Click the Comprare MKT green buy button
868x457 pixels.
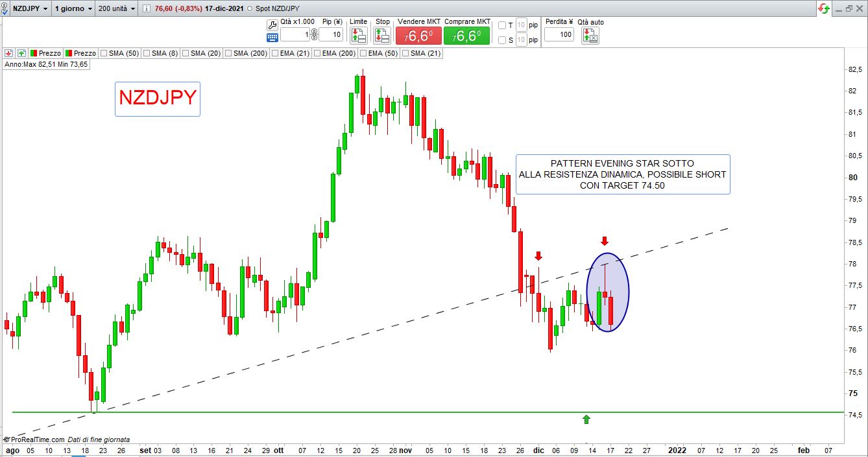coord(466,36)
